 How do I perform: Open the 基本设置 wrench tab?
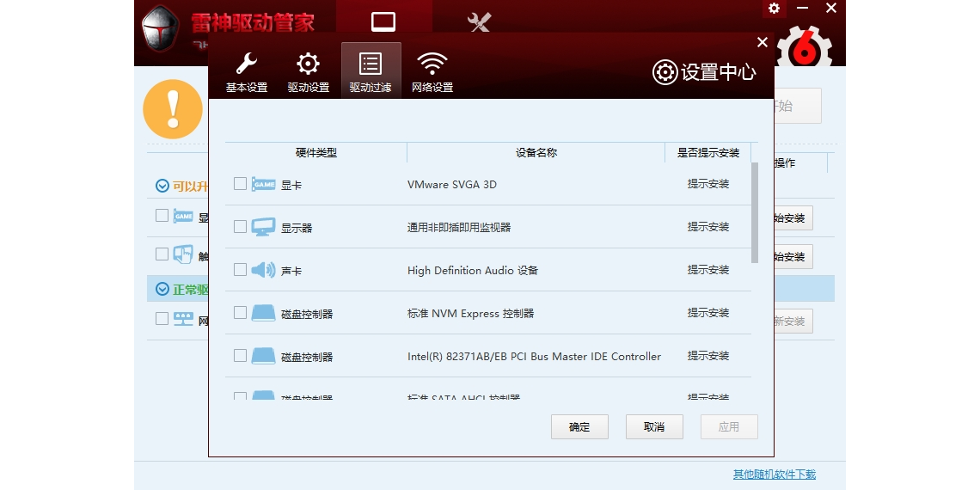point(247,72)
